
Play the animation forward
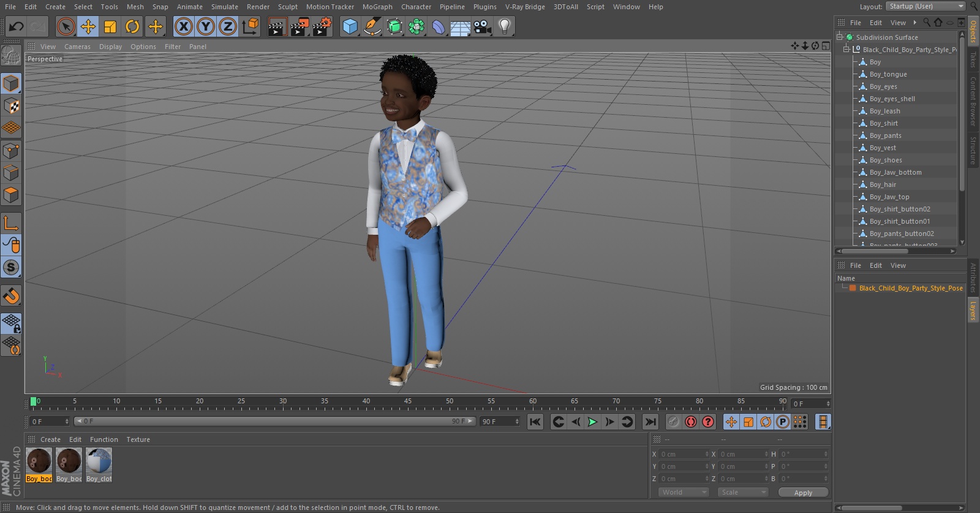(x=592, y=422)
